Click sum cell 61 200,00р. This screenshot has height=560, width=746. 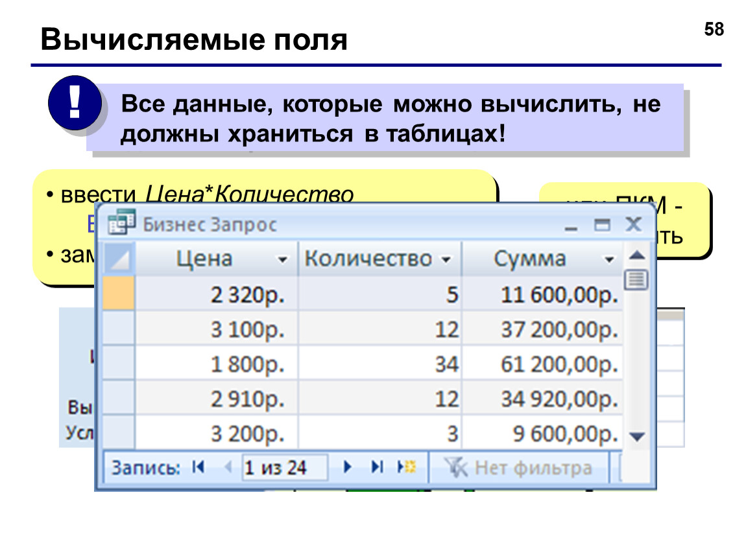[542, 364]
